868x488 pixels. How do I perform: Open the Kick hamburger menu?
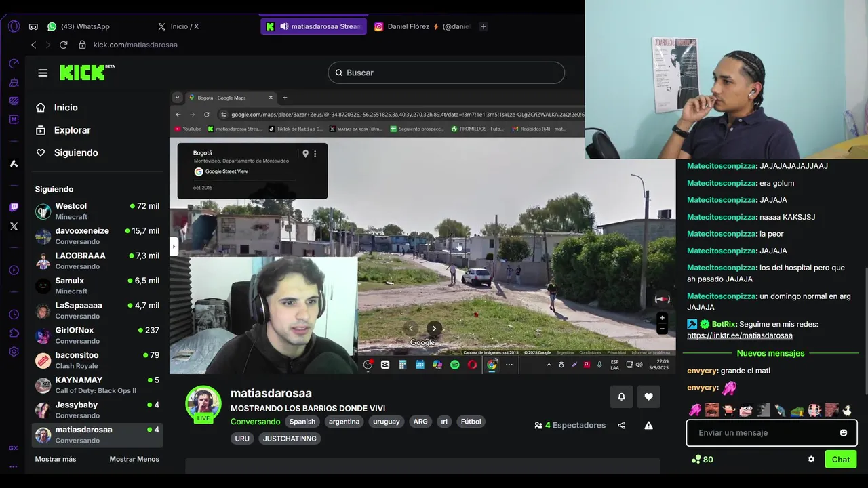click(x=43, y=73)
